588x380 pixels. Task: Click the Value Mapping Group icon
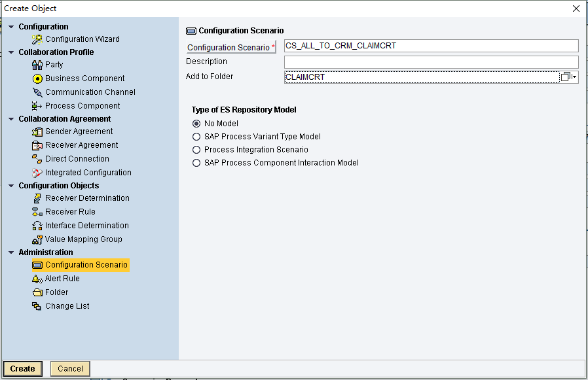(x=37, y=239)
